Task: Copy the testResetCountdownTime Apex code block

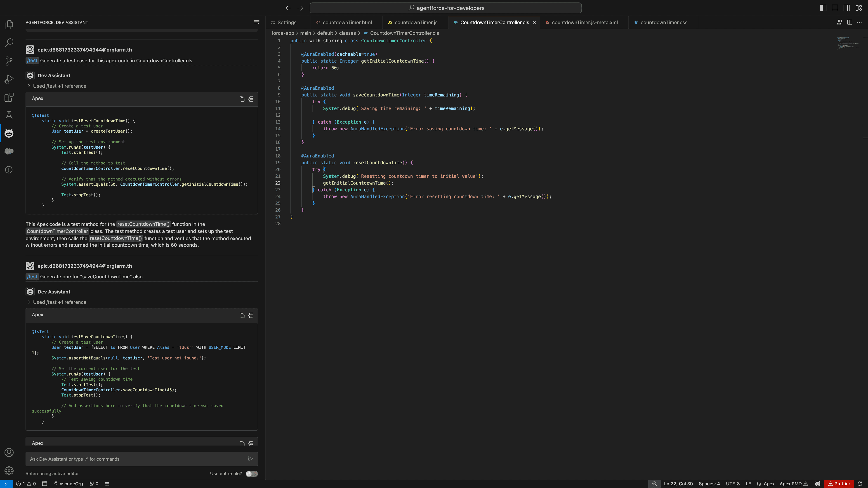Action: pos(242,99)
